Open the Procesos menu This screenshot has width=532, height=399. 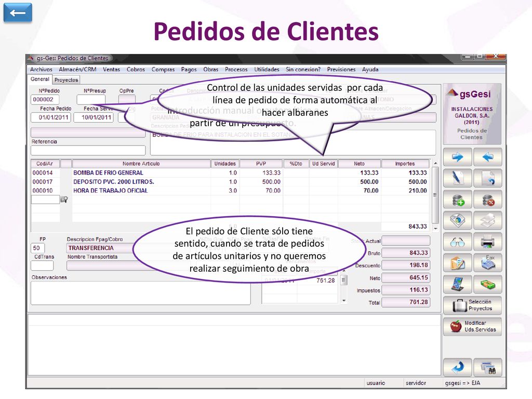(236, 69)
